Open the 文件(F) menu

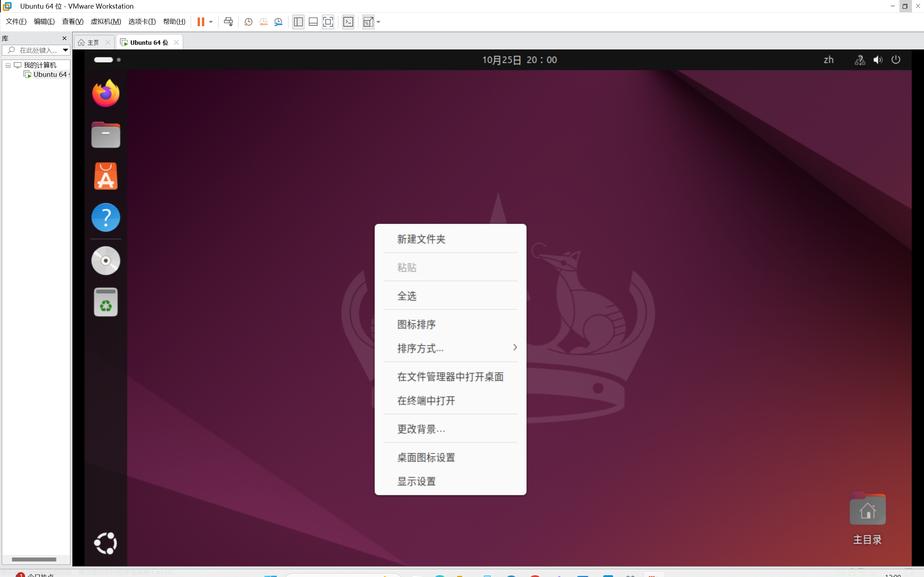16,21
